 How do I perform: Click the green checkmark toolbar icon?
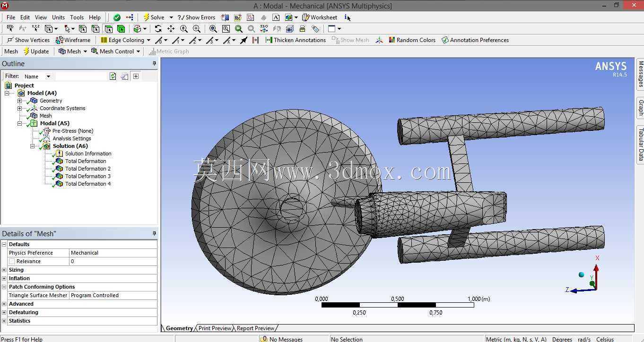point(117,17)
